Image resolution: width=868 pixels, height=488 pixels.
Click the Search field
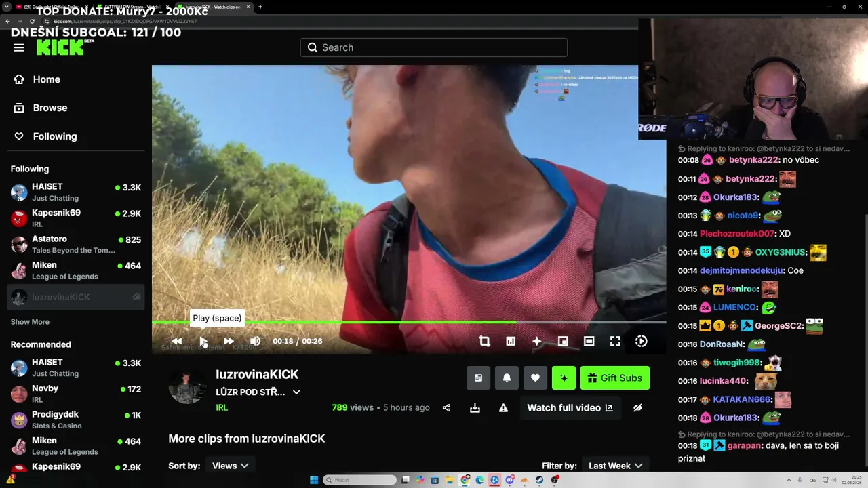pyautogui.click(x=434, y=47)
